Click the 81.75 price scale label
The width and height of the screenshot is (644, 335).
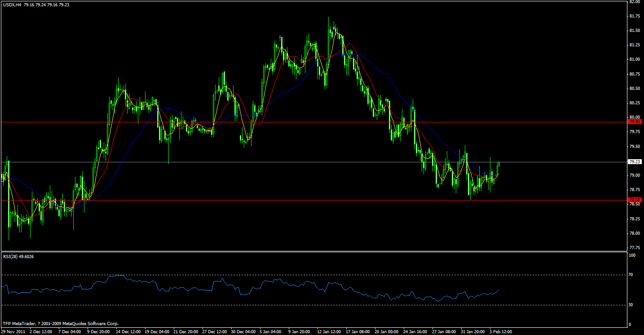635,16
